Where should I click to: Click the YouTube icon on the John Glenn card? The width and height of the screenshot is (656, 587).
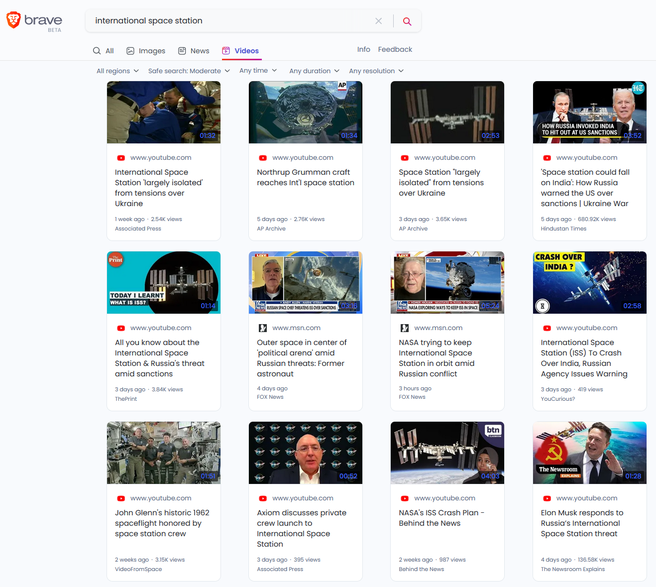[121, 498]
